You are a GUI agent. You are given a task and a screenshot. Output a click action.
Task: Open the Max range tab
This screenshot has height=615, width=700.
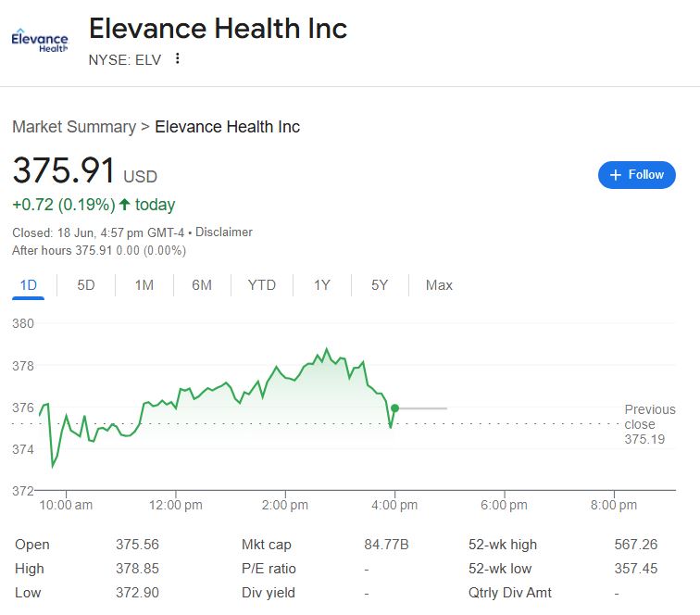(439, 285)
